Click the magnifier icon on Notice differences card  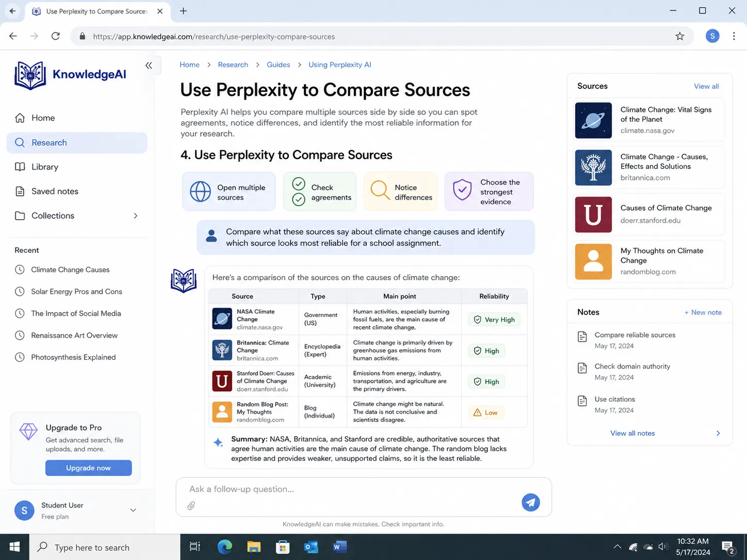(x=380, y=190)
